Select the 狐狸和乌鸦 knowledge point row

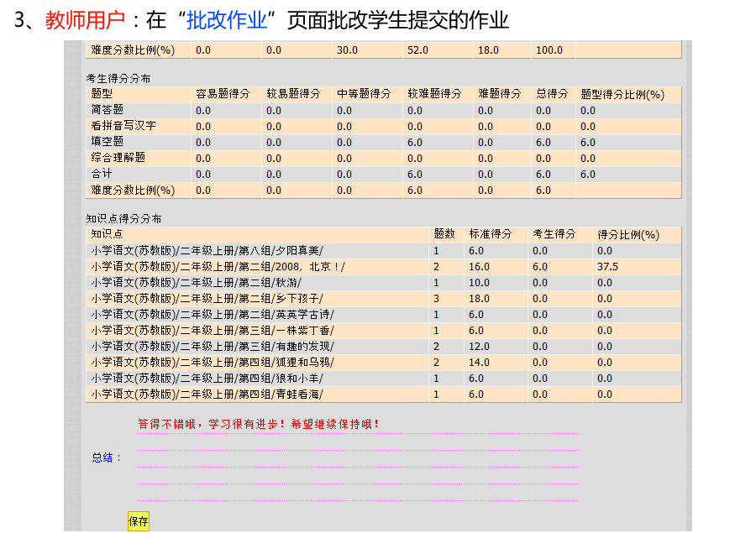(212, 363)
